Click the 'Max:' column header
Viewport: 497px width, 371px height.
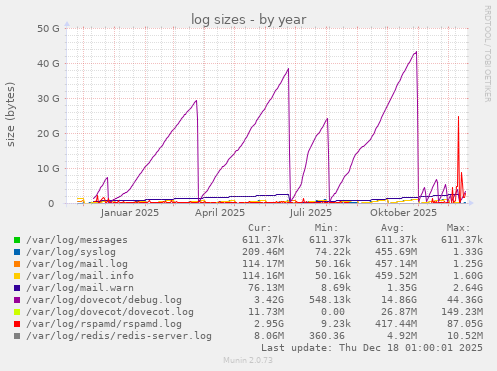(x=458, y=228)
